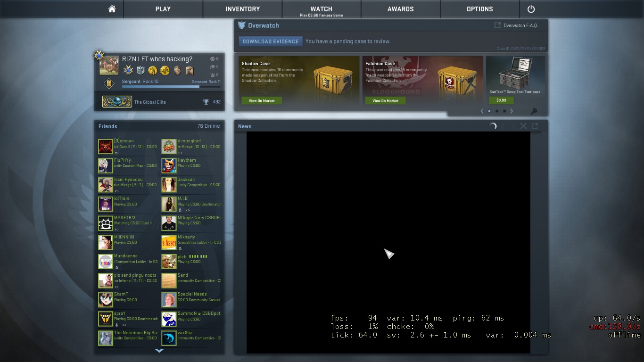The height and width of the screenshot is (362, 644).
Task: Click the silver shield badge icon
Action: (140, 71)
